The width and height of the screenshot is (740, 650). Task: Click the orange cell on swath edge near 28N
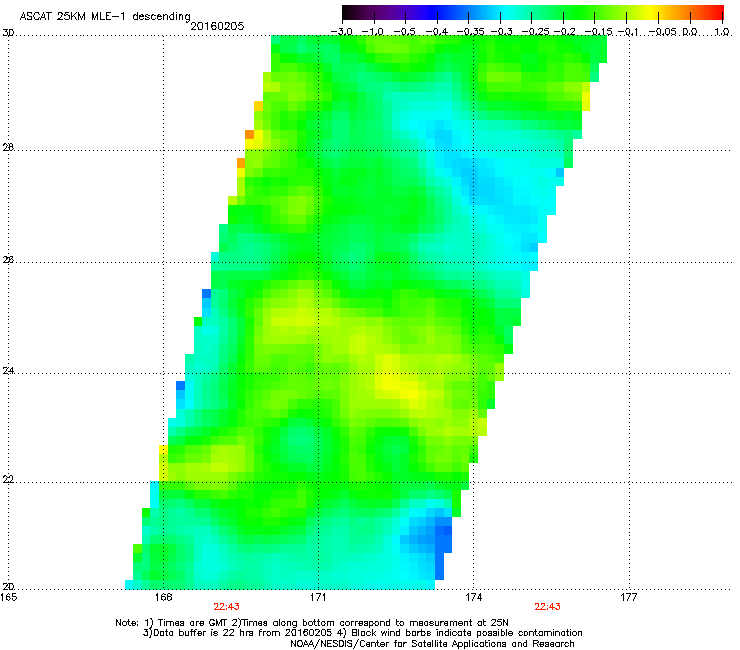[x=250, y=135]
